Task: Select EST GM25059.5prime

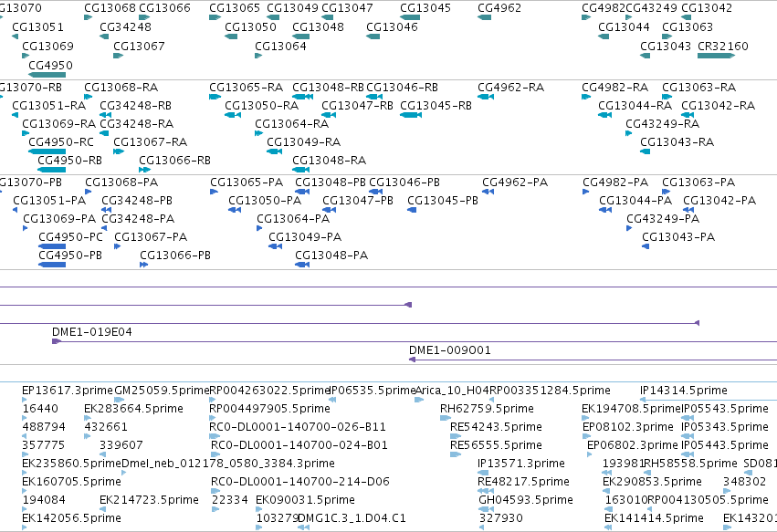Action: tap(162, 391)
